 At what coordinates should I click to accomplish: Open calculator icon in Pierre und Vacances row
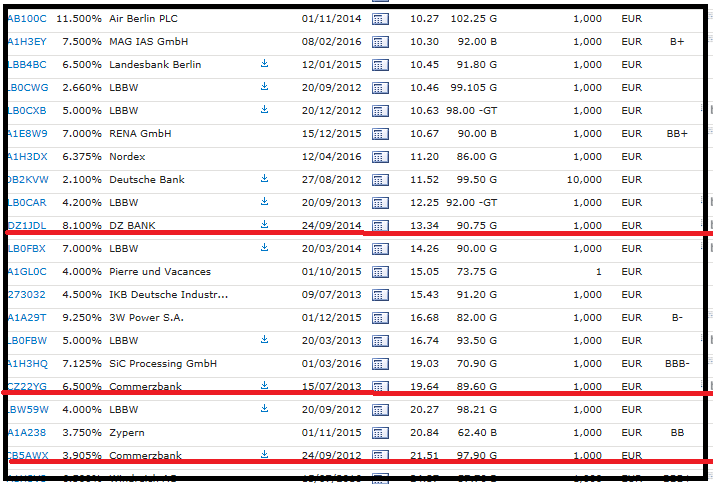(x=380, y=272)
